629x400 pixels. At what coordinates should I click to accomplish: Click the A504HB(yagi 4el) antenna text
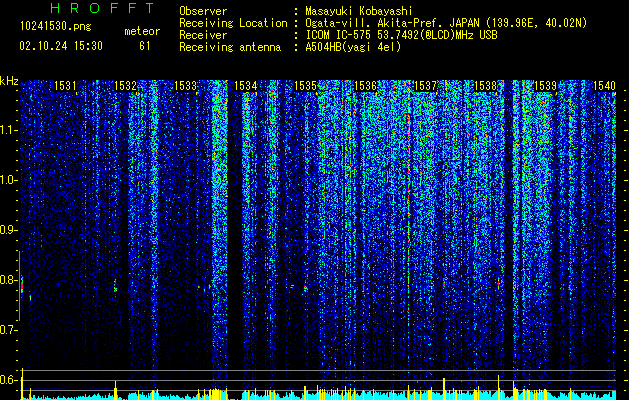click(x=353, y=47)
